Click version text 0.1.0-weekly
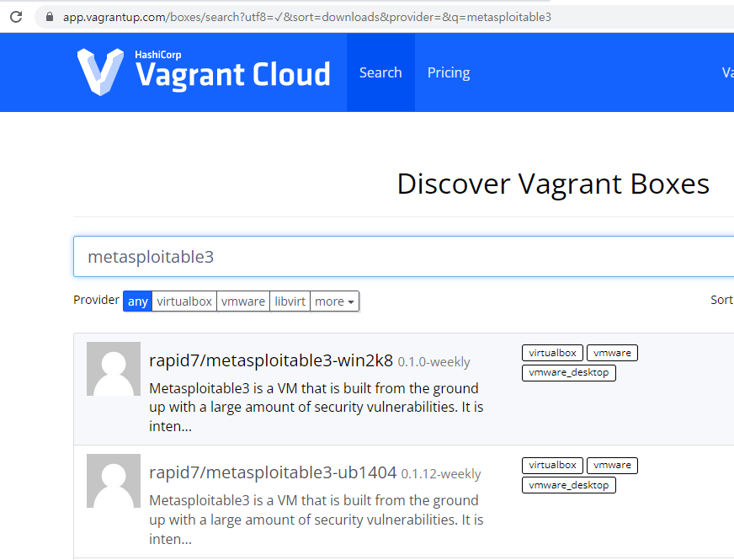 (434, 362)
